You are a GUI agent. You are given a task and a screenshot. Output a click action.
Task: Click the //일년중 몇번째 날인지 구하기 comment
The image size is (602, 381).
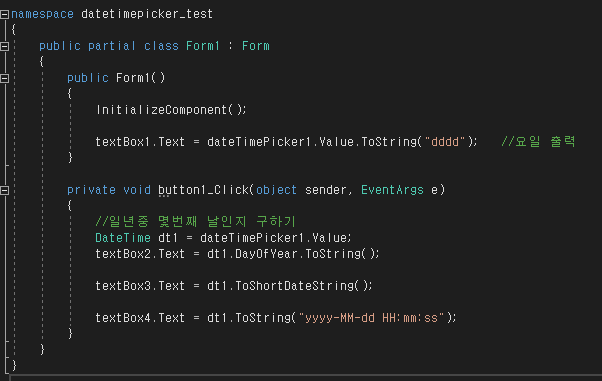pyautogui.click(x=195, y=221)
